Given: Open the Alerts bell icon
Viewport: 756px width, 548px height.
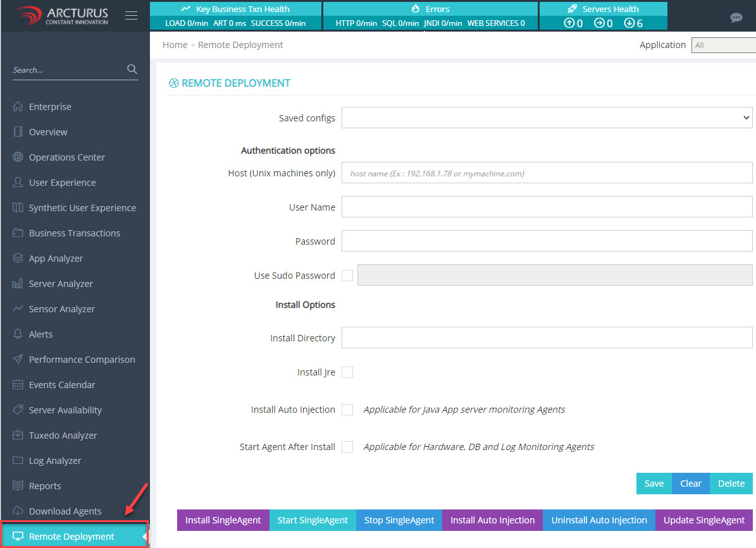Looking at the screenshot, I should pyautogui.click(x=17, y=334).
